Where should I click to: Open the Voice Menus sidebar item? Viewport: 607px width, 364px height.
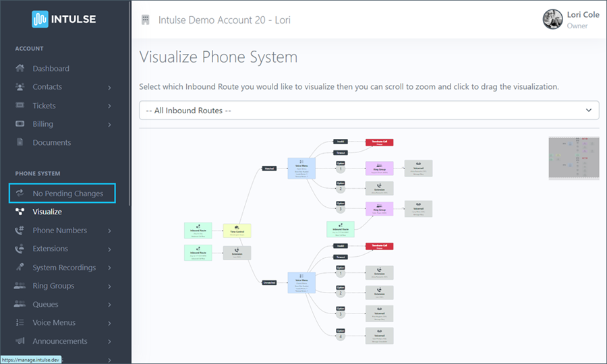(54, 323)
